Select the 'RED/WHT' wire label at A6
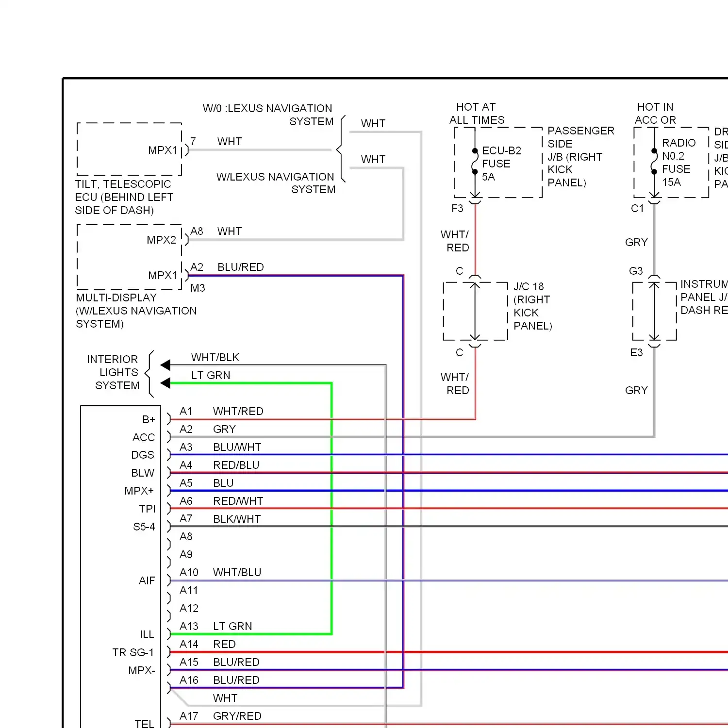The height and width of the screenshot is (728, 728). point(238,501)
